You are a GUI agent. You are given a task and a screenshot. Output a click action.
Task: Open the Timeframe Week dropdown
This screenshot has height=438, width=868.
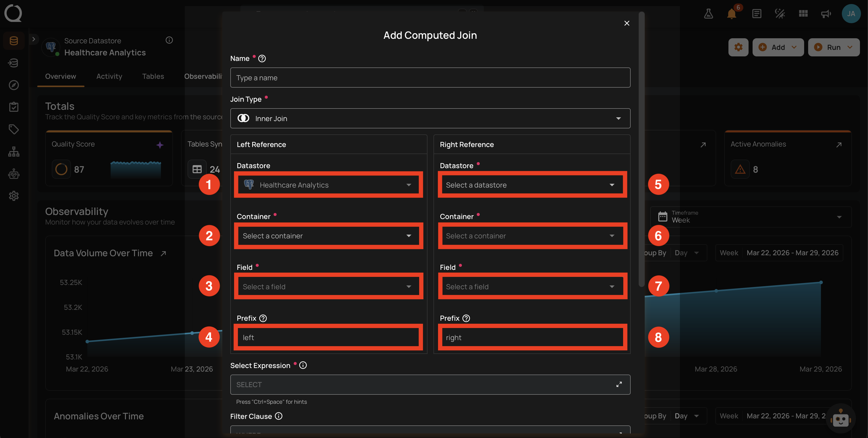[x=750, y=217]
